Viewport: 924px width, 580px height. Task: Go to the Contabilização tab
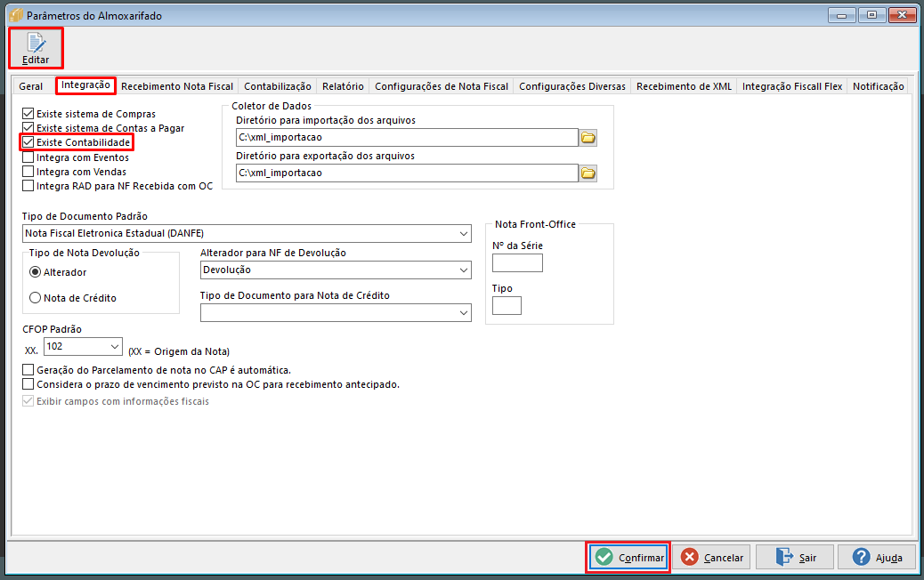(278, 86)
